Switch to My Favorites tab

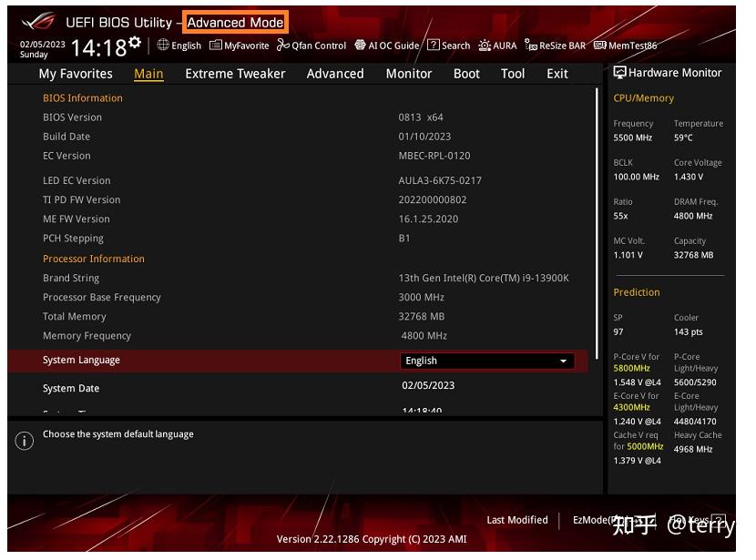click(77, 75)
